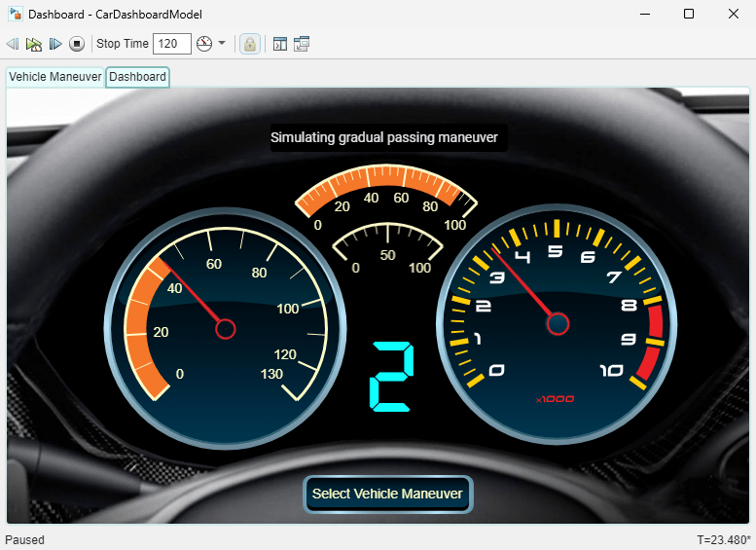Click the simulation pacing gauge icon

click(x=204, y=44)
